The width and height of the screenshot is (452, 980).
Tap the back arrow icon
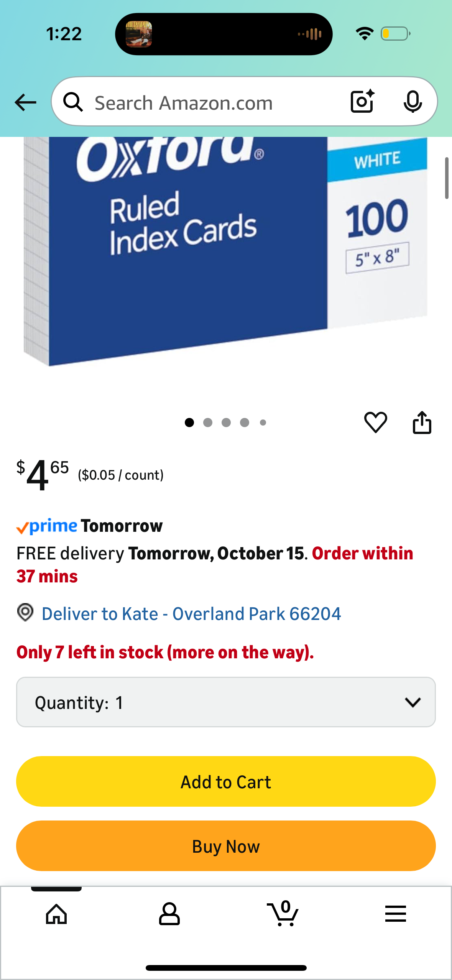25,102
